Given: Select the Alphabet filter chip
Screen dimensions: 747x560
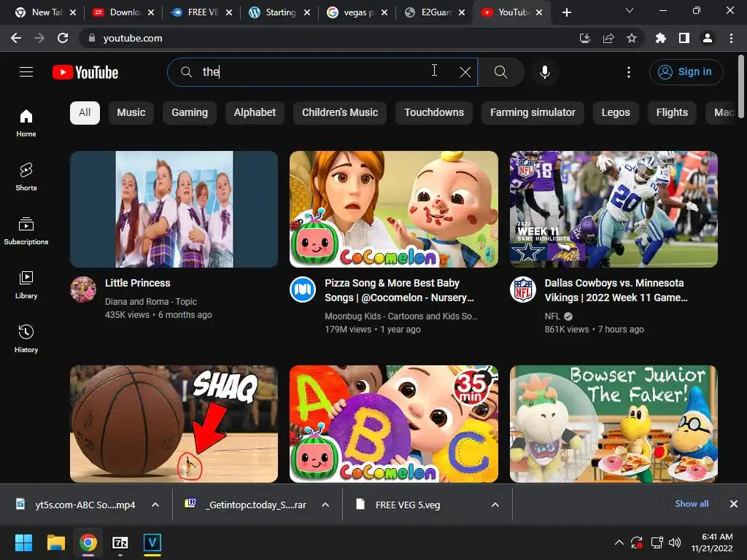Looking at the screenshot, I should click(x=255, y=113).
